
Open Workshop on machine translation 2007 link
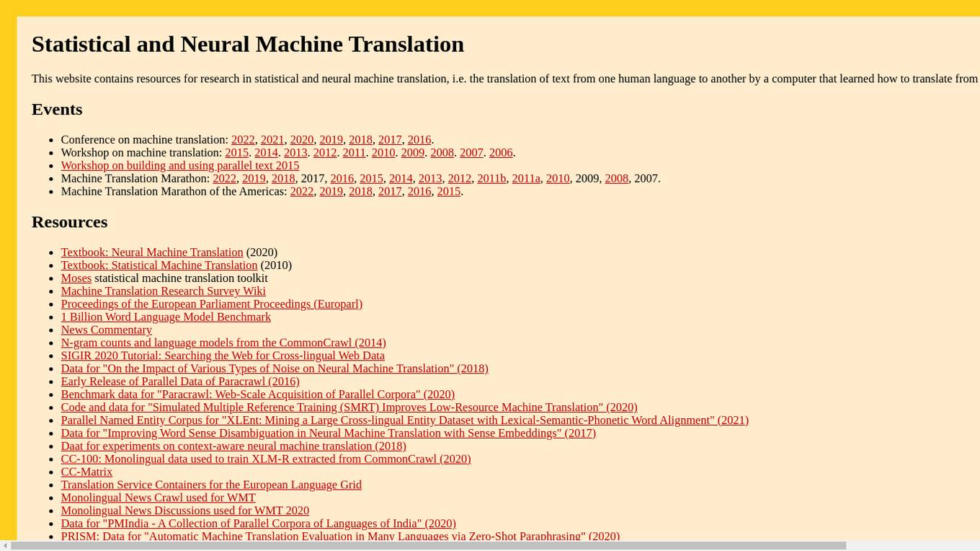click(x=471, y=153)
